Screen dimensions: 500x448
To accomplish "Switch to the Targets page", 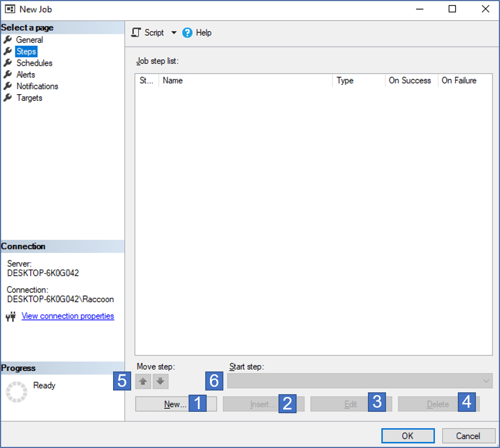I will pos(29,98).
